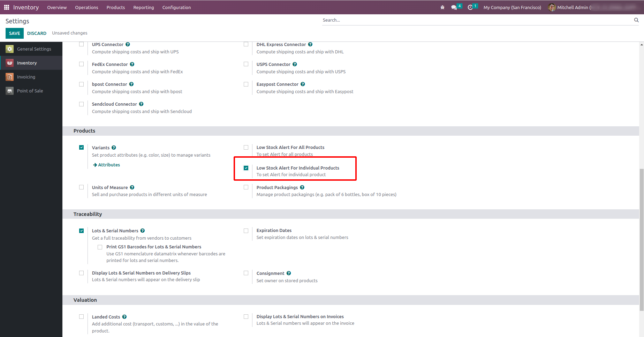Enable the Units of Measure checkbox

pyautogui.click(x=82, y=187)
